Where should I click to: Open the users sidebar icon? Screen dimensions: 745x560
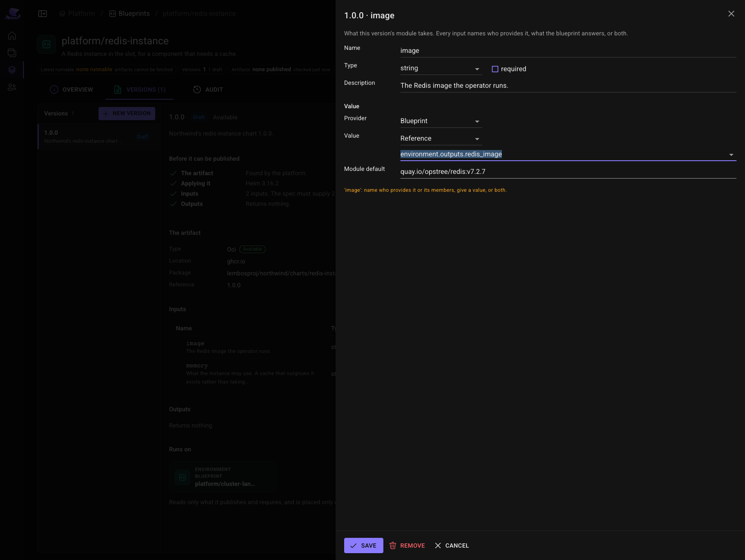pos(12,87)
